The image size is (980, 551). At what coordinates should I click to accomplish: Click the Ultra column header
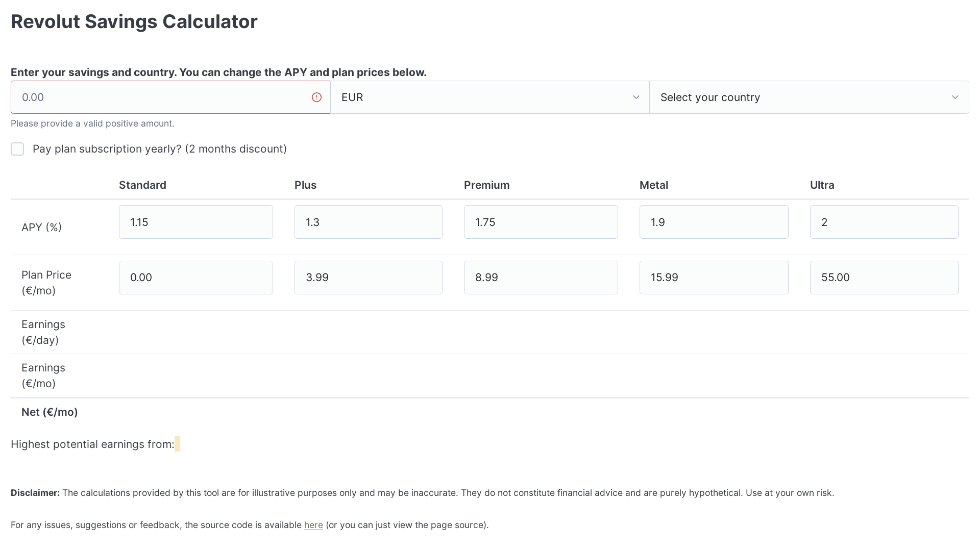coord(822,185)
